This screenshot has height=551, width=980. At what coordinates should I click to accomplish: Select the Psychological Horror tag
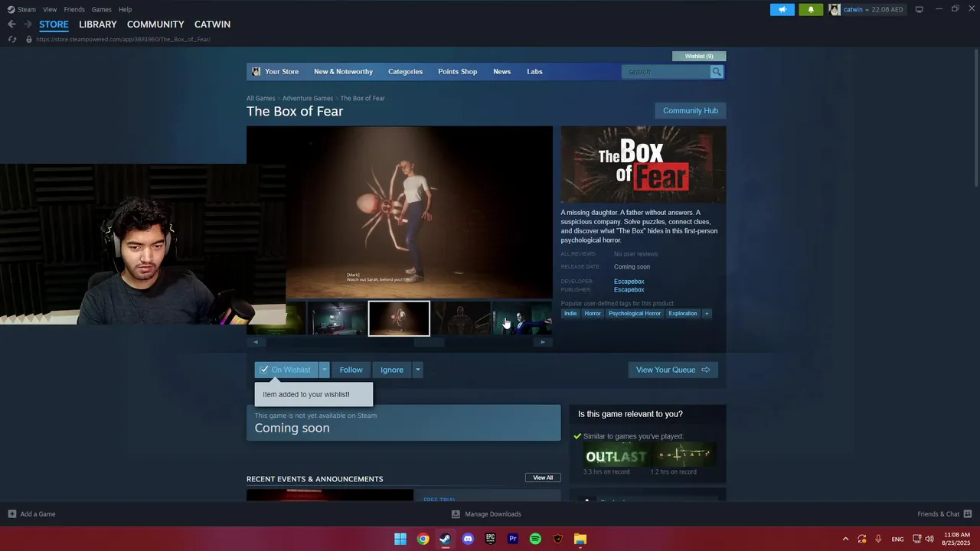[x=634, y=314]
